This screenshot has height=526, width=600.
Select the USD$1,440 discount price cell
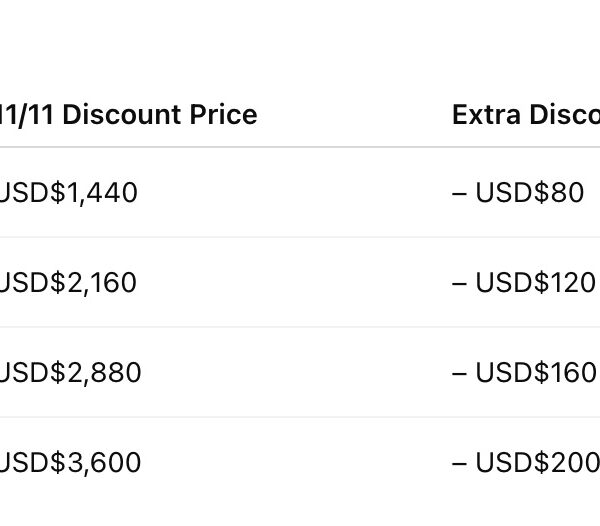coord(68,192)
